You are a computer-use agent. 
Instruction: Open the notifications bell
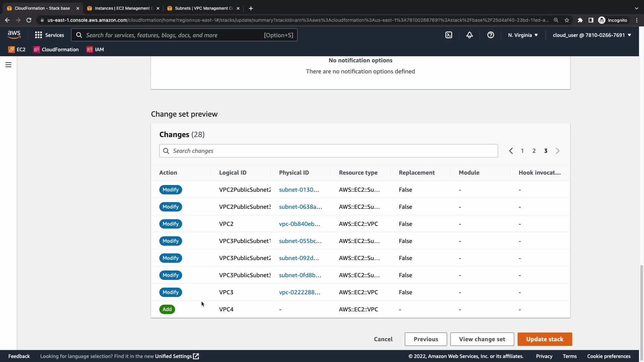(470, 35)
